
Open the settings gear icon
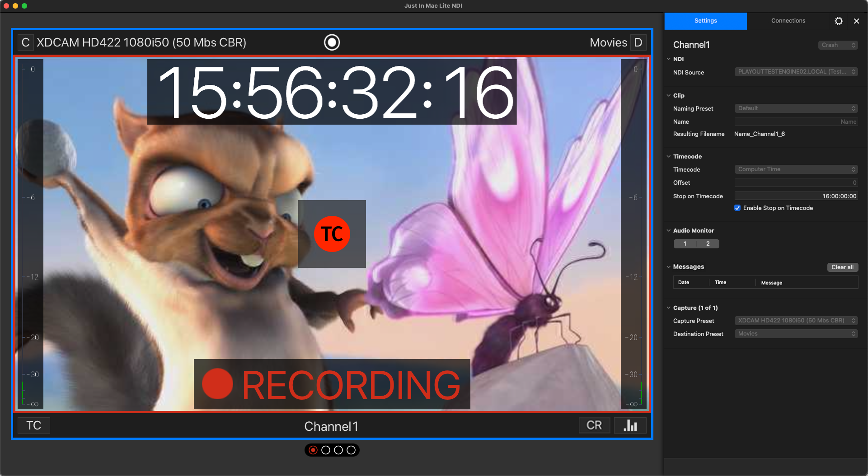[x=839, y=21]
